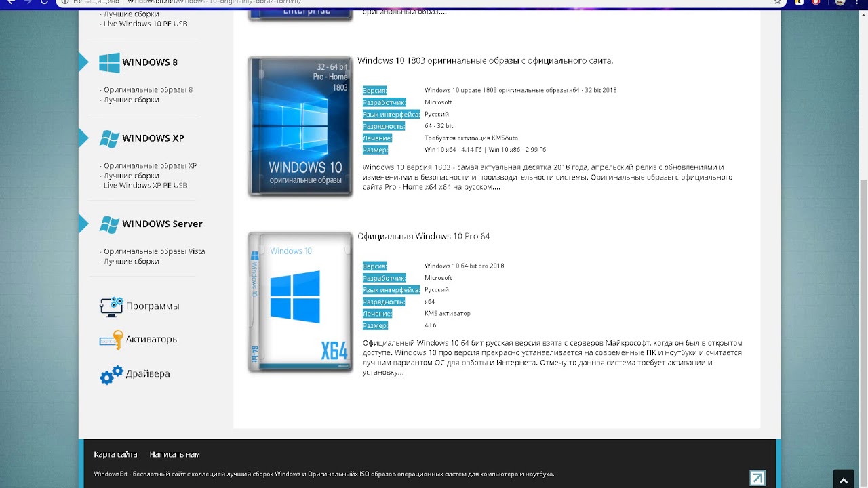Open Live Windows 10 PE USB link
The height and width of the screenshot is (488, 868).
pyautogui.click(x=145, y=24)
